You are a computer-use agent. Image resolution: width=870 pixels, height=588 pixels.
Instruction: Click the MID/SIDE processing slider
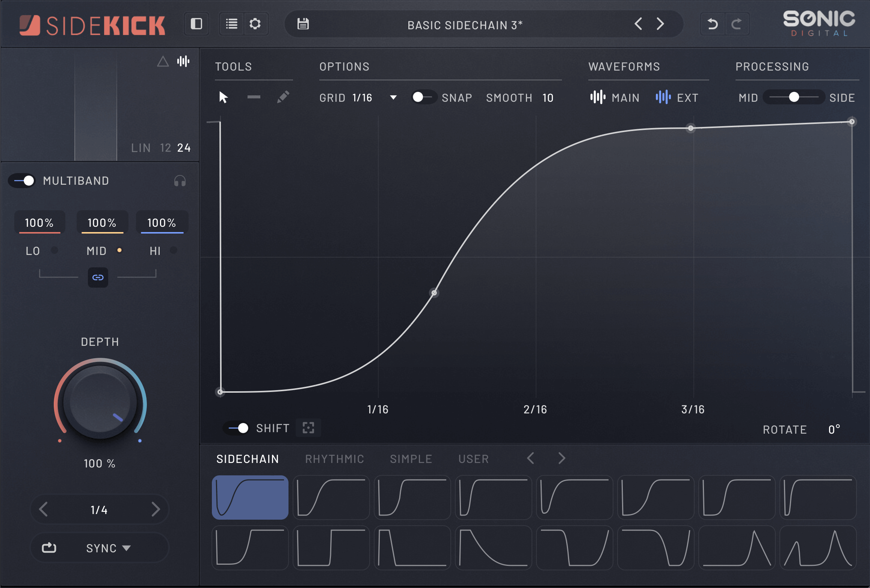click(793, 98)
